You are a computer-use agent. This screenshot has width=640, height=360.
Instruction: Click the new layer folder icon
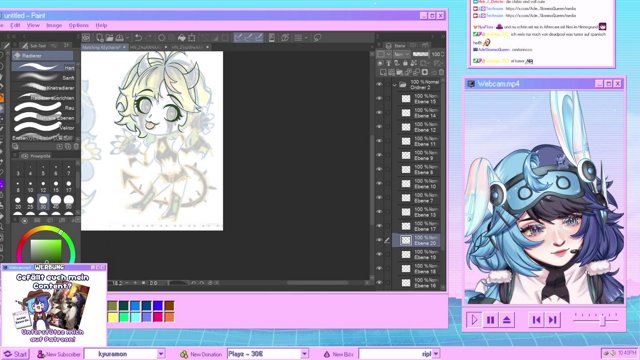pos(400,73)
